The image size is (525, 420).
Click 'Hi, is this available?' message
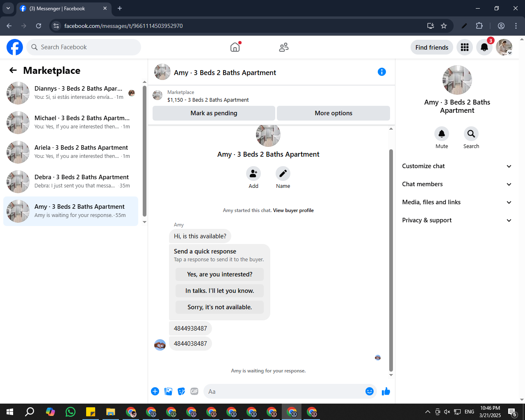pyautogui.click(x=200, y=236)
